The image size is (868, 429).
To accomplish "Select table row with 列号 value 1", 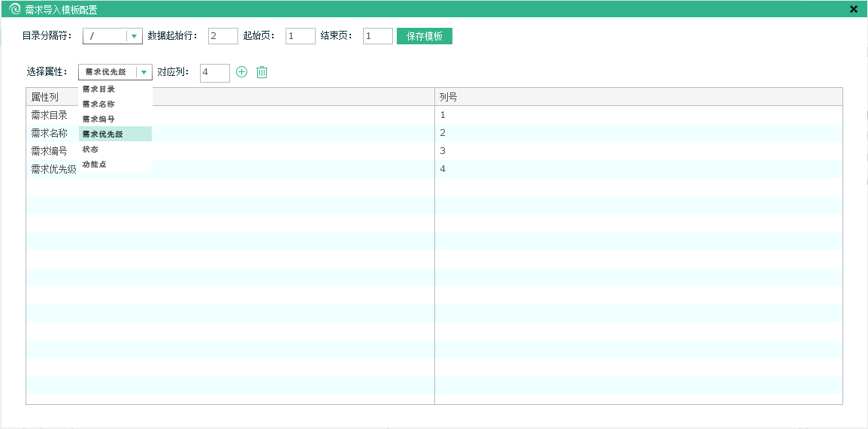I will pos(638,115).
